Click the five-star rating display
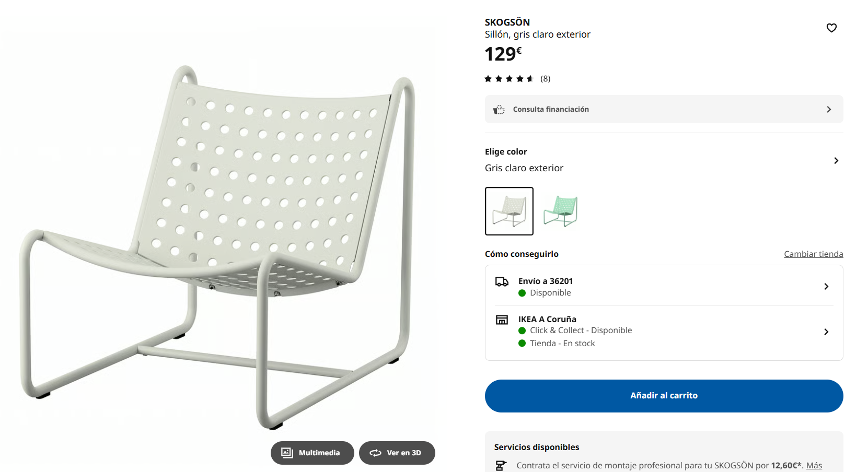Image resolution: width=868 pixels, height=472 pixels. pos(508,79)
